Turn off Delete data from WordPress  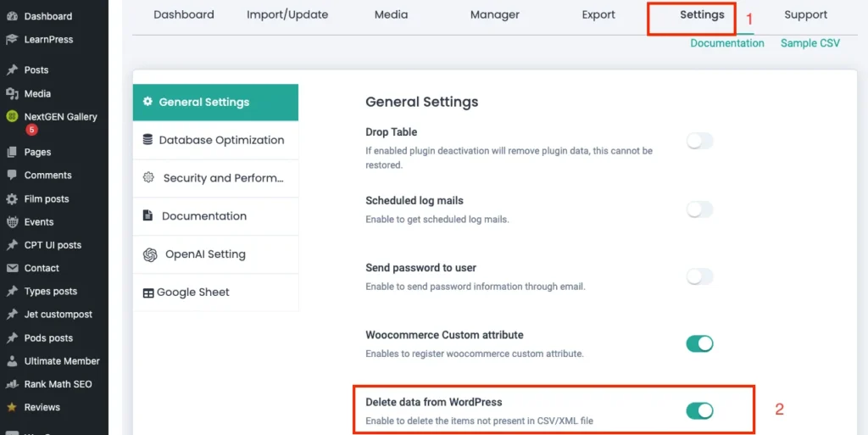pyautogui.click(x=699, y=410)
